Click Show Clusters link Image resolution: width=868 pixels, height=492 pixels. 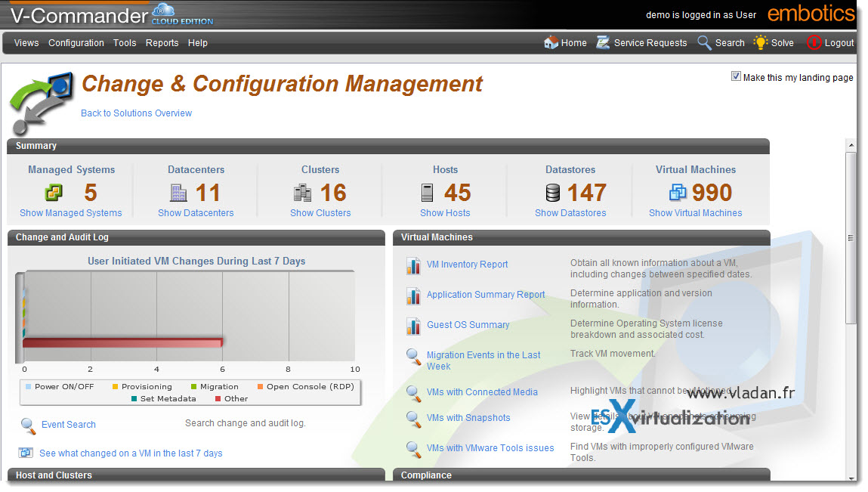pos(320,213)
